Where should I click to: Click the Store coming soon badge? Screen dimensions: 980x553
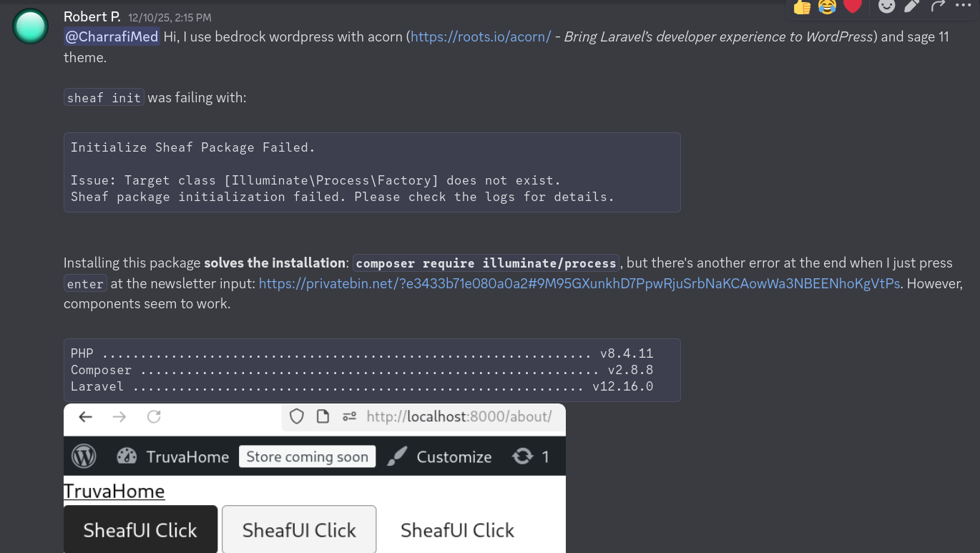(307, 456)
